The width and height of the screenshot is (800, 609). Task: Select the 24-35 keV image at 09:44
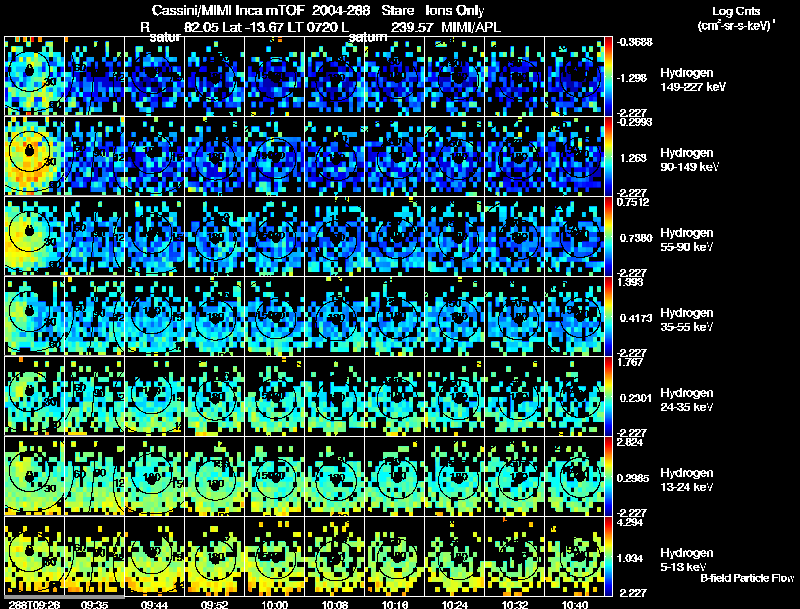(x=155, y=396)
